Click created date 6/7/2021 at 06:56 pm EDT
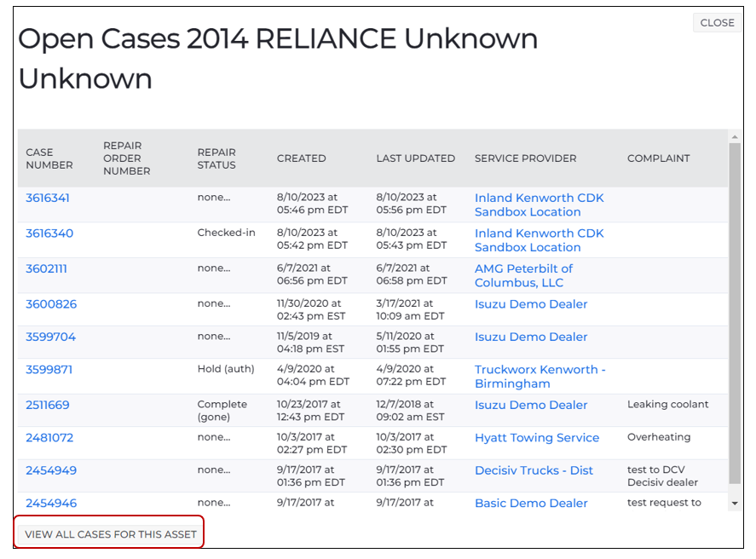This screenshot has width=756, height=559. pos(312,274)
